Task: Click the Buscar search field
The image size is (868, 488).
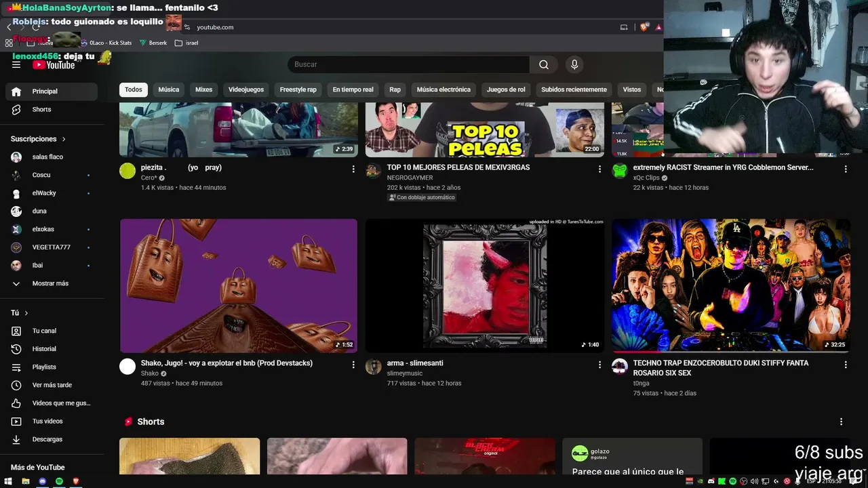Action: click(409, 64)
